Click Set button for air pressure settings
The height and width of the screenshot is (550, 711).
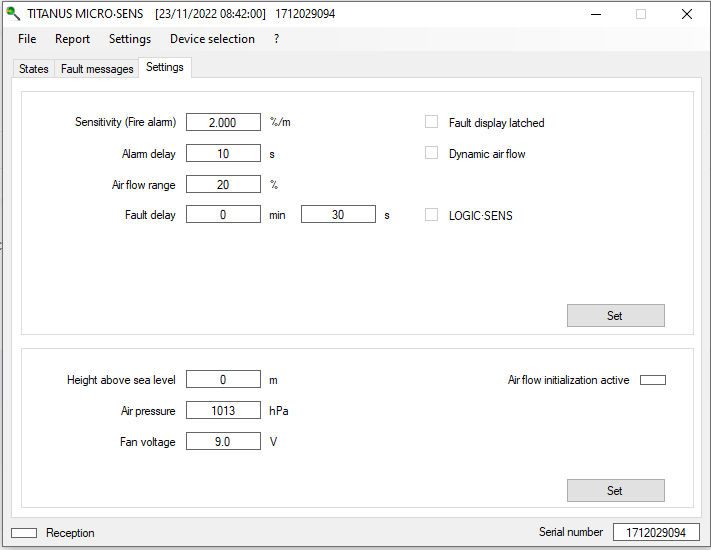[615, 490]
